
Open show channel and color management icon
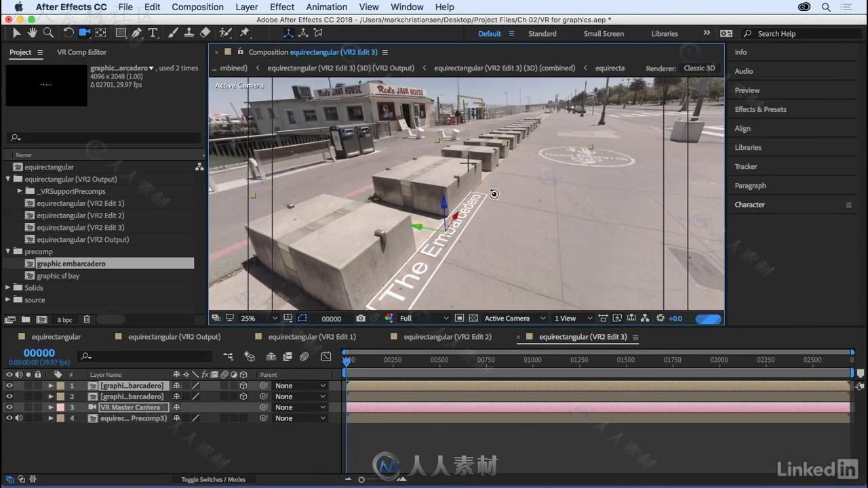click(x=389, y=319)
